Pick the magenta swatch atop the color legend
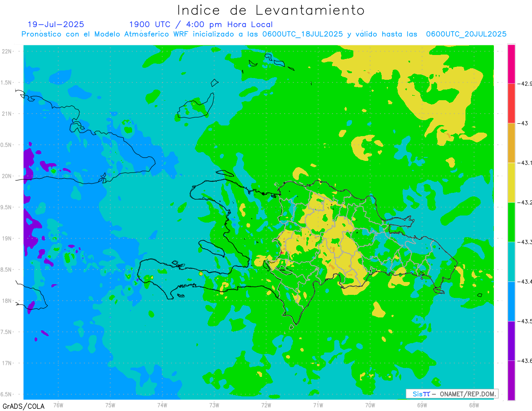Image resolution: width=532 pixels, height=411 pixels. 511,63
